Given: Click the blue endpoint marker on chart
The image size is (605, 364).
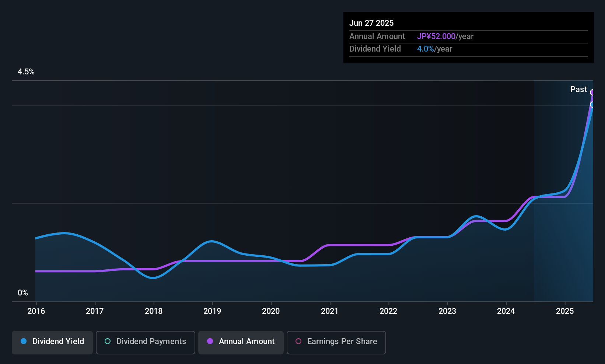Looking at the screenshot, I should [592, 105].
